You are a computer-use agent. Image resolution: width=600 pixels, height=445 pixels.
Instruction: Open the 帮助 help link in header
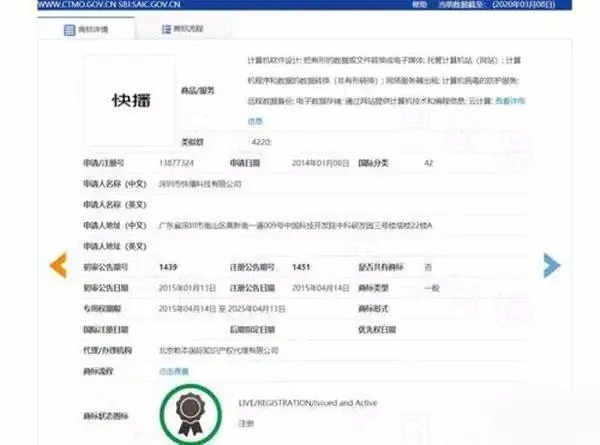[x=419, y=5]
